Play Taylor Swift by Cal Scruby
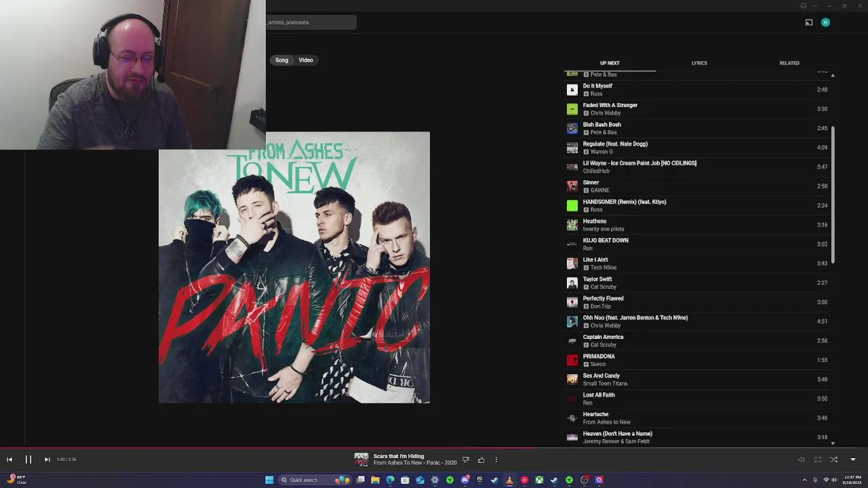 [x=697, y=283]
